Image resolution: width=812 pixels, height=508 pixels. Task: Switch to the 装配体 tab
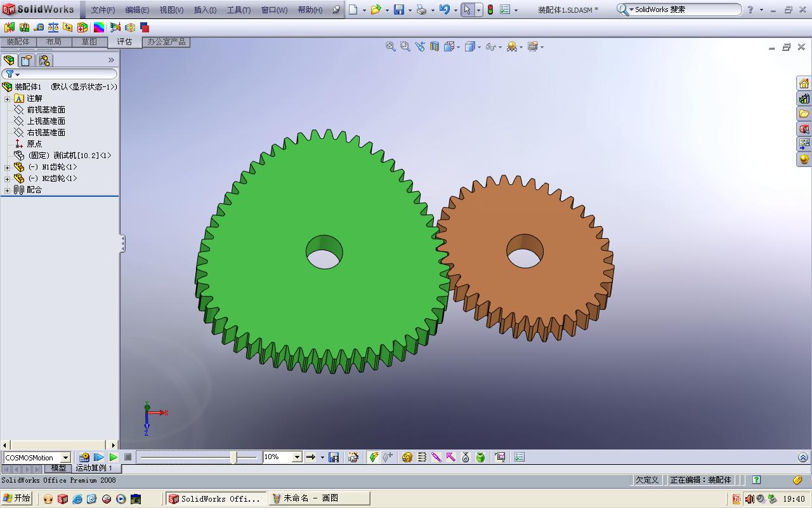(18, 42)
